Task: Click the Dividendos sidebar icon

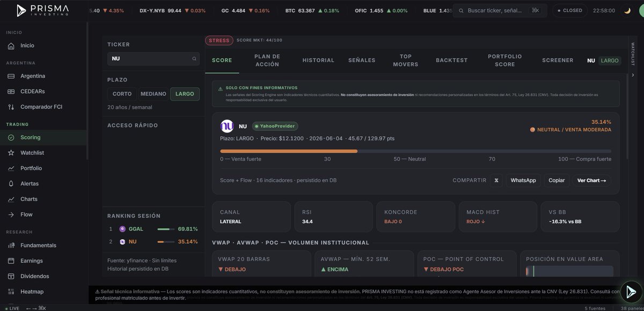Action: coord(11,276)
